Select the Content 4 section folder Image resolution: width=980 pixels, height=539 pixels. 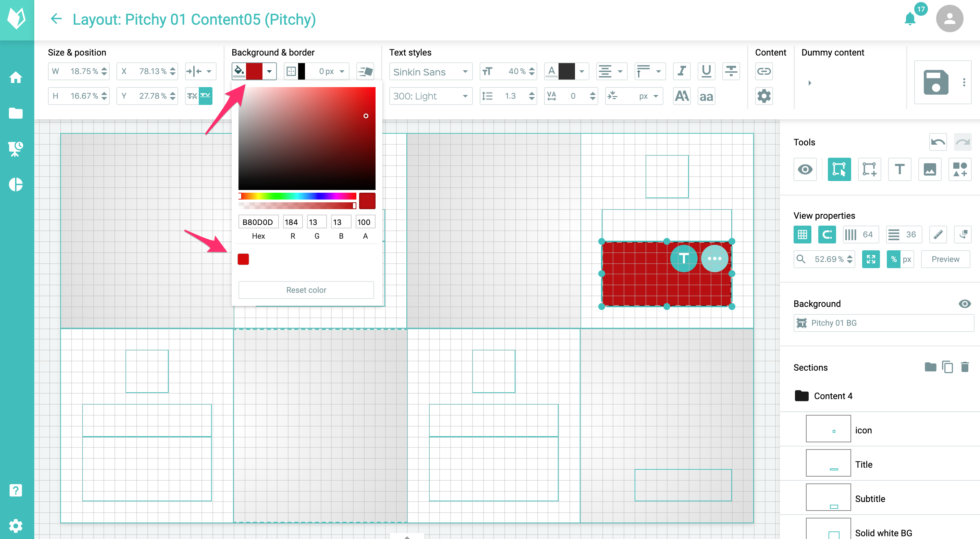pyautogui.click(x=880, y=396)
